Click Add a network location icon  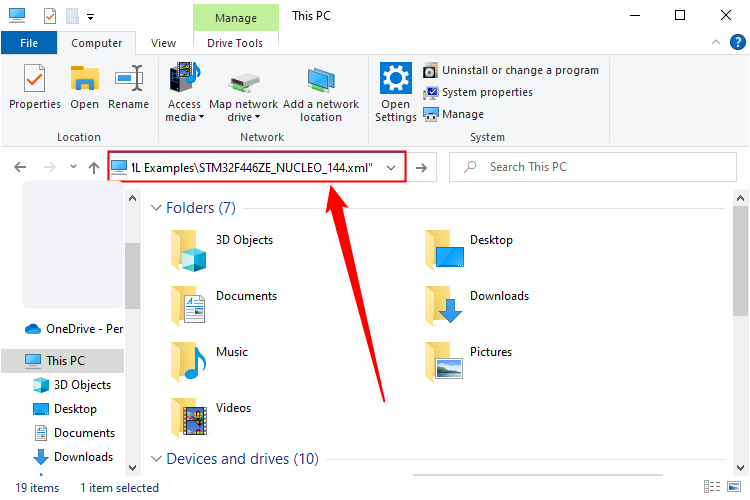321,80
